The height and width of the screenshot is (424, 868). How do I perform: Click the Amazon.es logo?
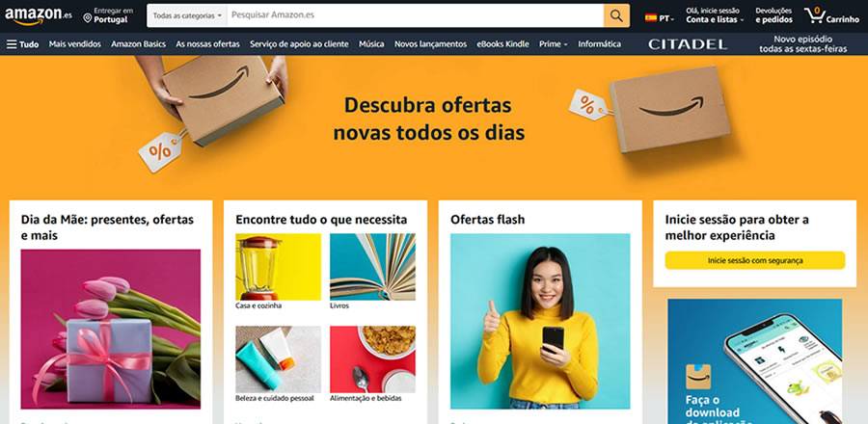[39, 16]
